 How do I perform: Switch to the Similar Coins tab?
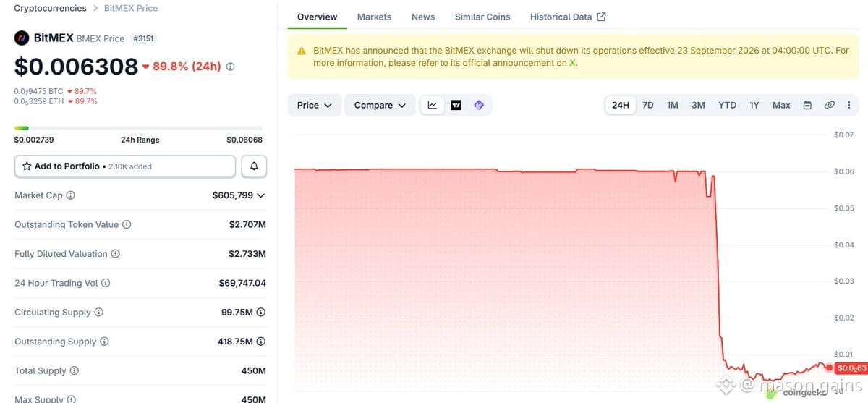click(482, 17)
